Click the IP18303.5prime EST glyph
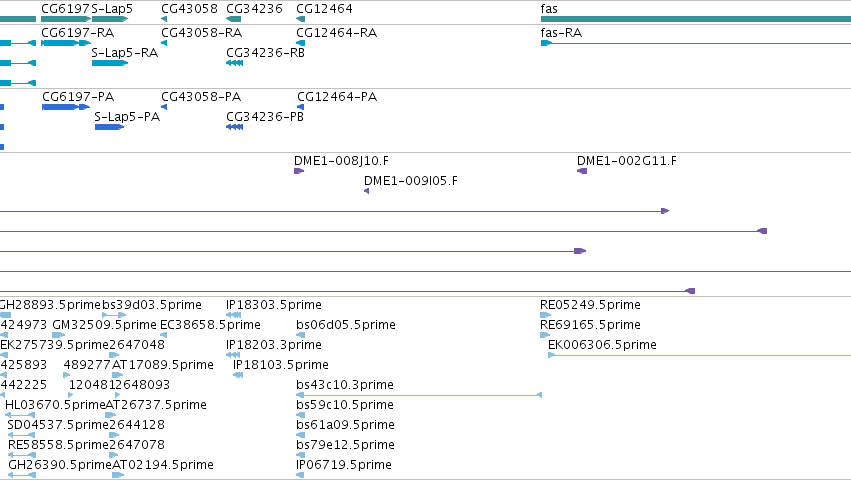Screen dimensions: 851x480 pos(234,315)
